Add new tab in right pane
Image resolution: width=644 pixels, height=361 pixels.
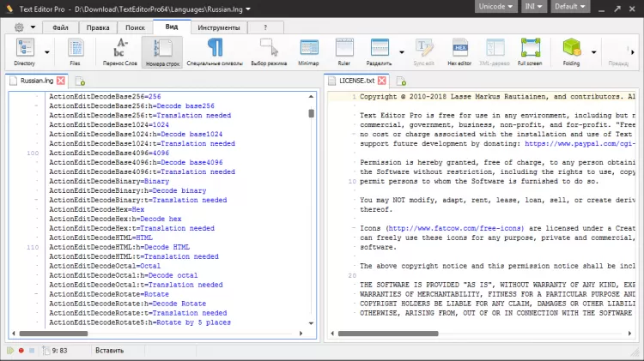click(401, 81)
